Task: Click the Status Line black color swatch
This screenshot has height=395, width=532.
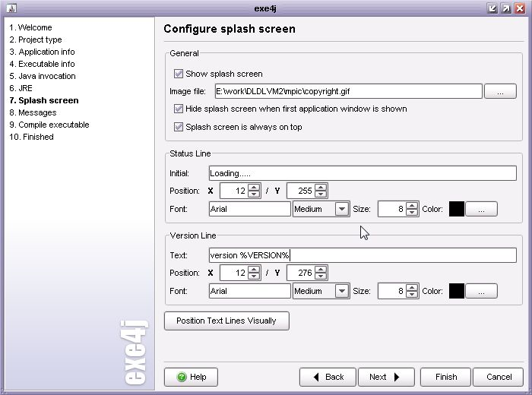Action: [x=457, y=209]
